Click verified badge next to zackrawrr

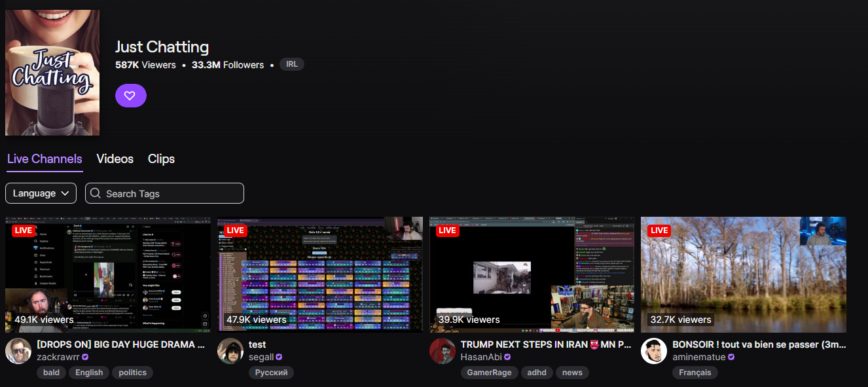coord(85,358)
